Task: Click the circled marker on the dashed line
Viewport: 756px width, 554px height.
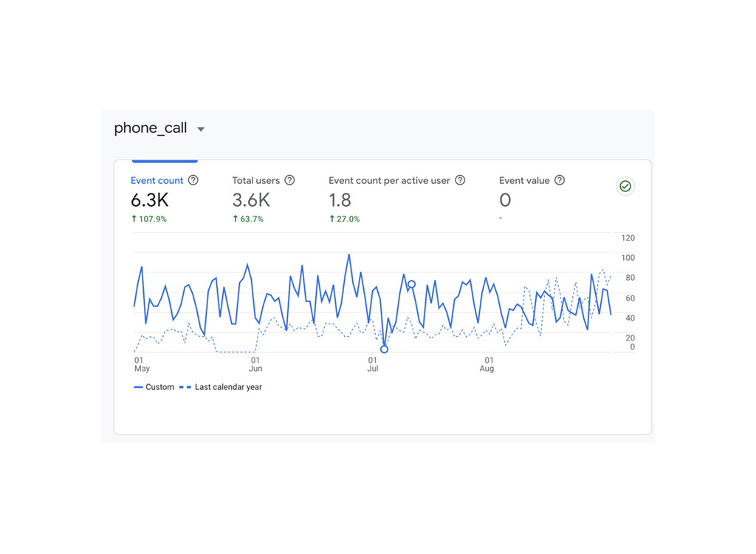Action: [412, 283]
